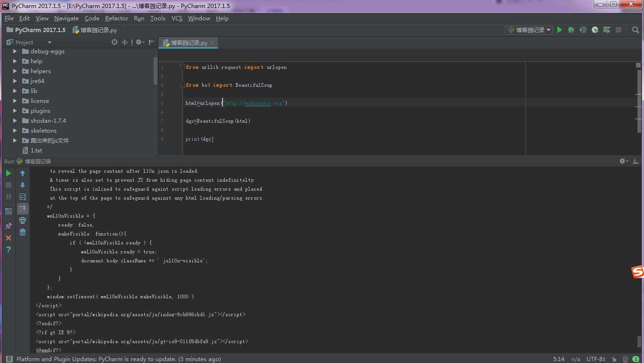Collapse all in Project panel
This screenshot has height=363, width=644.
pyautogui.click(x=124, y=42)
